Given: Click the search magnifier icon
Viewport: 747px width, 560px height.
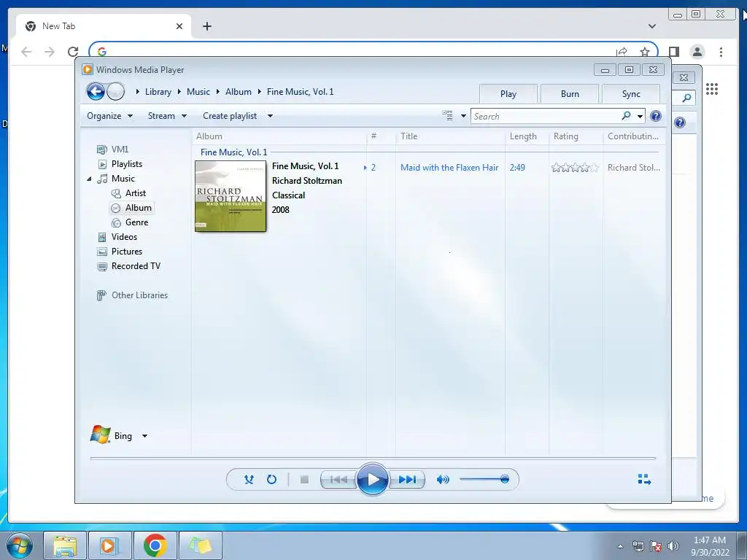Looking at the screenshot, I should (626, 116).
